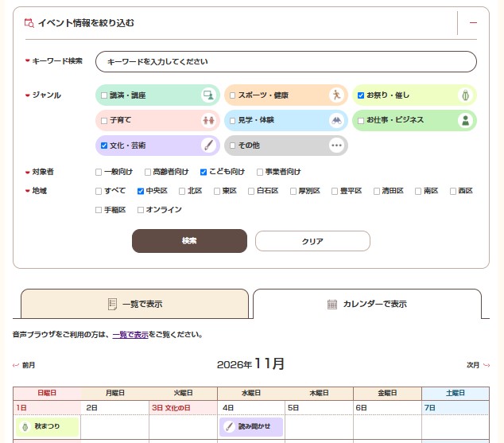Click the calendar search icon beside the filter heading
The width and height of the screenshot is (504, 443).
point(29,23)
